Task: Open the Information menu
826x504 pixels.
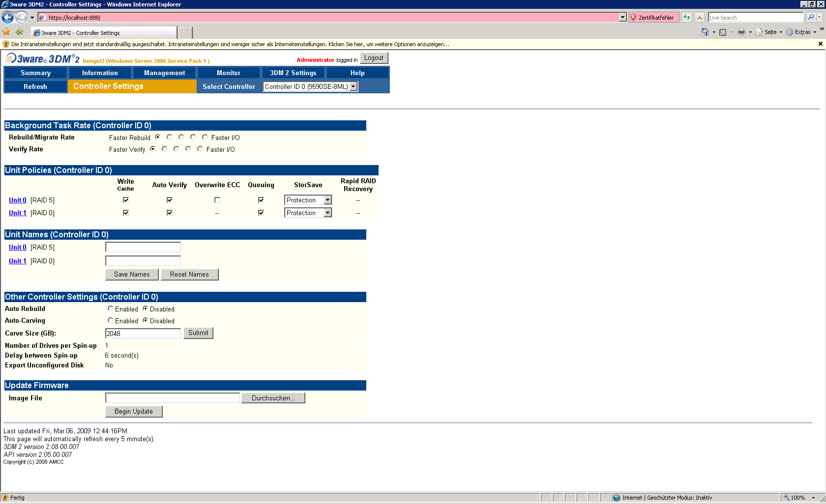Action: pyautogui.click(x=100, y=73)
